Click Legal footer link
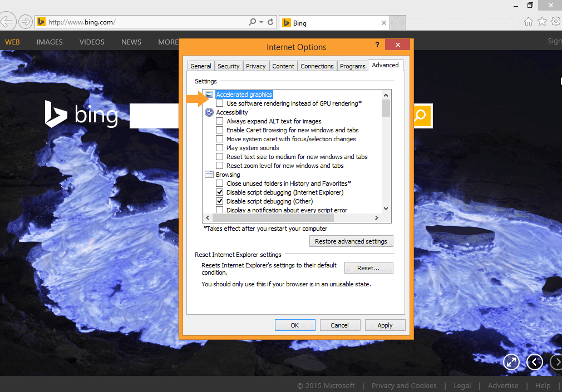Image resolution: width=562 pixels, height=392 pixels. click(x=462, y=385)
